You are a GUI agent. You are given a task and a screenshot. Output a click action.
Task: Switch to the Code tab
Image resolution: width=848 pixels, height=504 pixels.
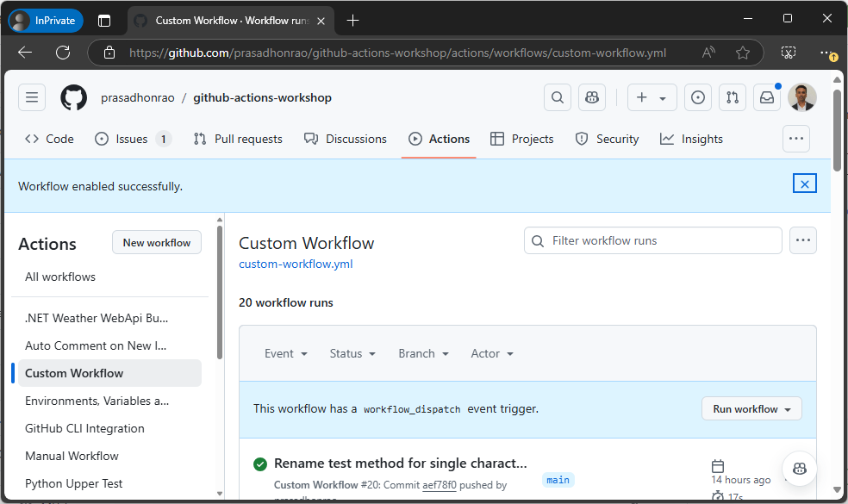49,139
